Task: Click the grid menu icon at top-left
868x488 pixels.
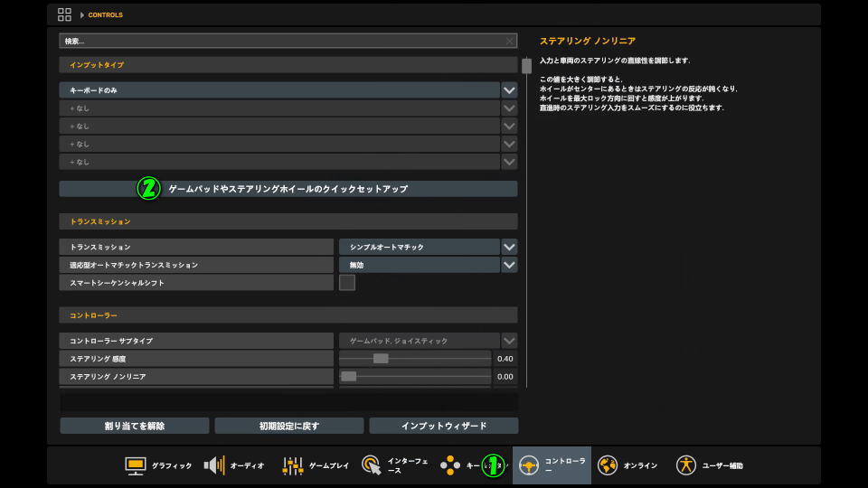Action: (x=64, y=14)
